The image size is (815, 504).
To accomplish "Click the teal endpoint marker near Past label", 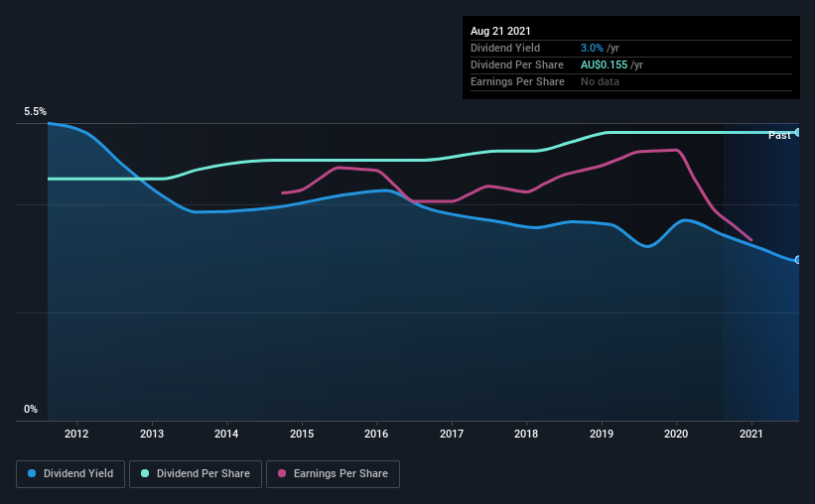I will pyautogui.click(x=797, y=133).
